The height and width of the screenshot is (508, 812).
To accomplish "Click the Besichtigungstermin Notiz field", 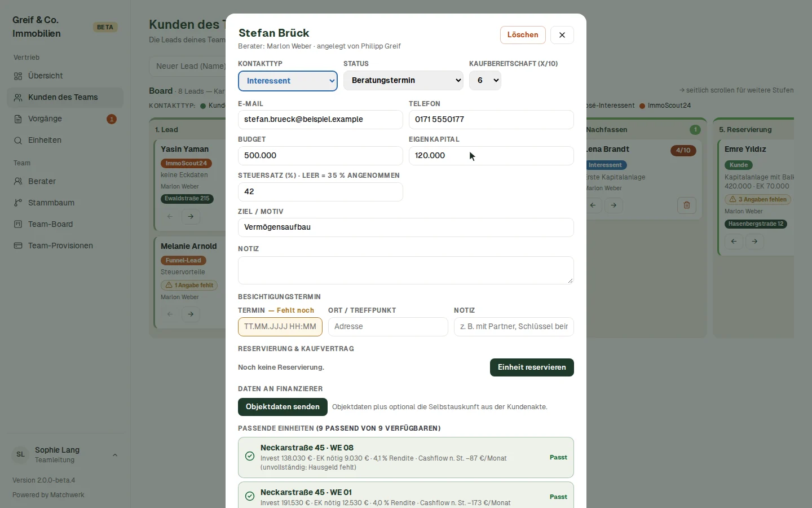I will click(514, 327).
